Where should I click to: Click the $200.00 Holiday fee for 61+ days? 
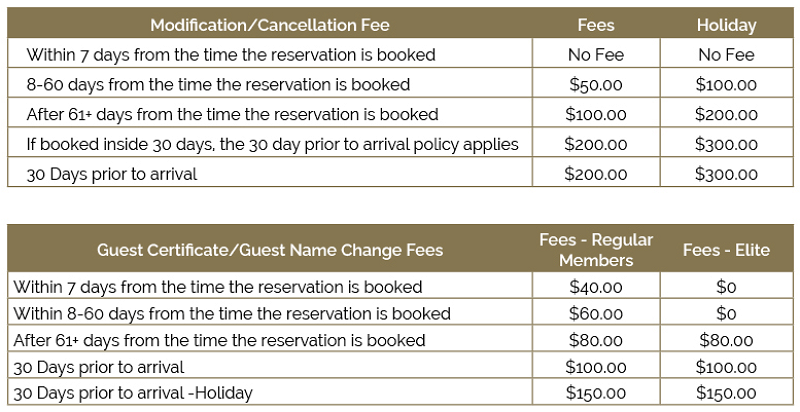tap(727, 114)
